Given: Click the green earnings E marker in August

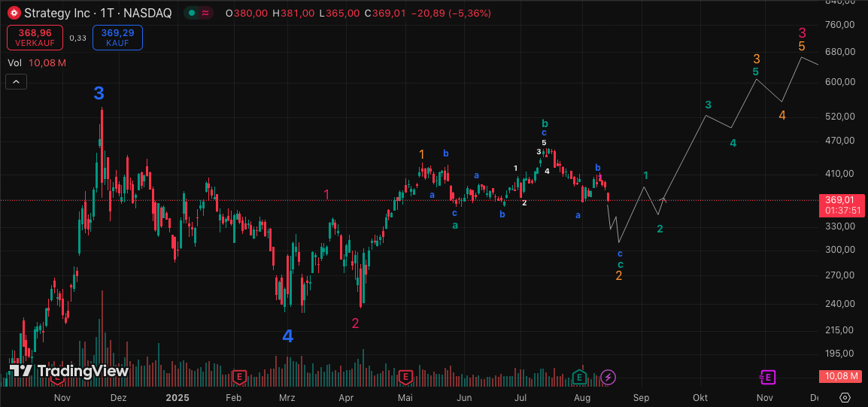Looking at the screenshot, I should click(x=580, y=376).
